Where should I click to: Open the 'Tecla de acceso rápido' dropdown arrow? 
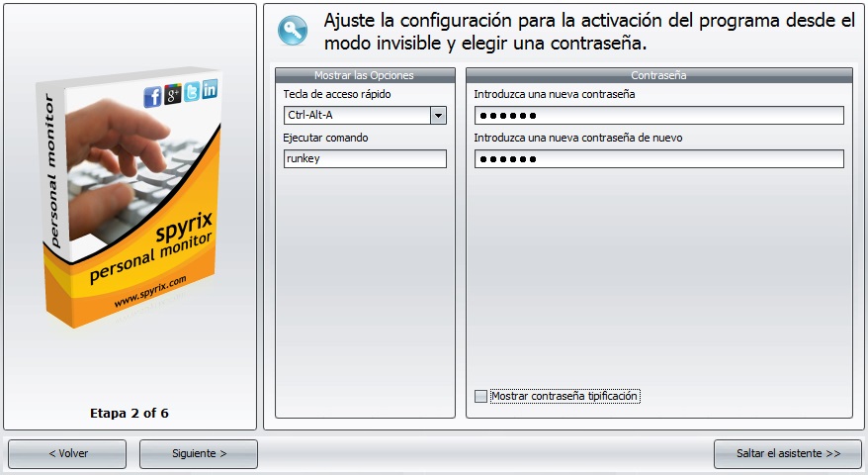point(438,115)
